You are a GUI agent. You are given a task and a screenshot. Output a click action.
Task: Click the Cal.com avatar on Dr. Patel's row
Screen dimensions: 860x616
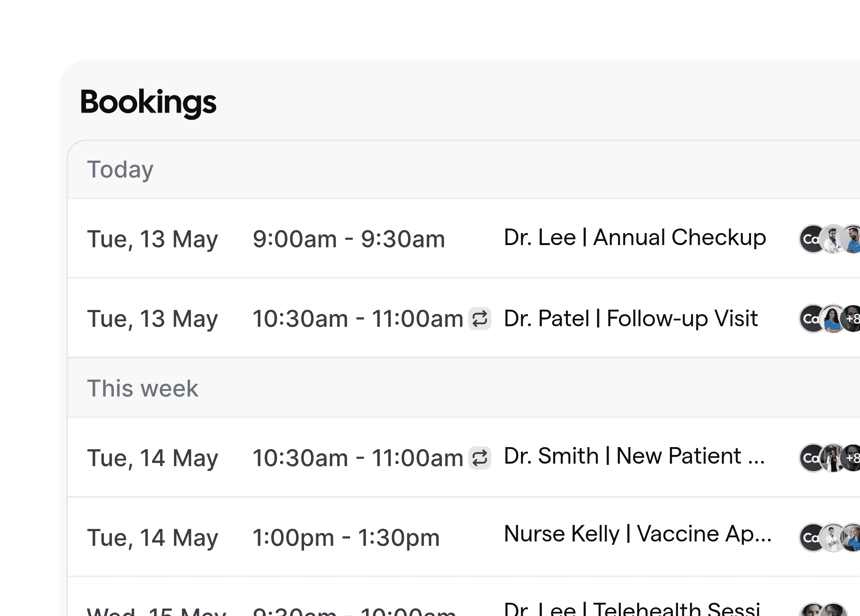(810, 318)
